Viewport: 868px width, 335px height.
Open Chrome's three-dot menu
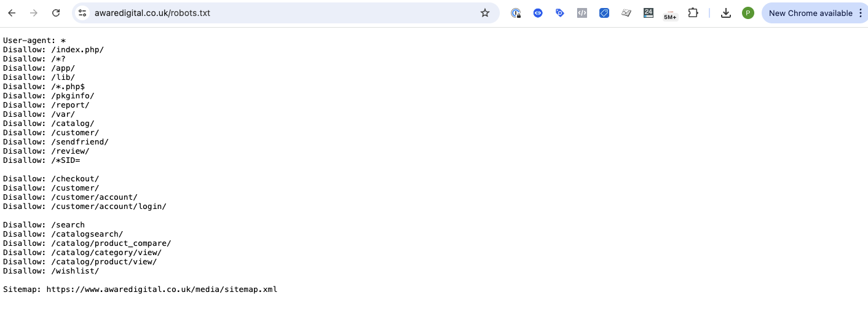point(861,13)
